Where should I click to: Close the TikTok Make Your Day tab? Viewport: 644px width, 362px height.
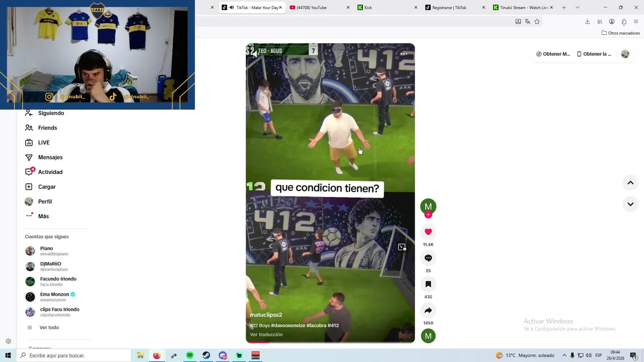tap(280, 8)
